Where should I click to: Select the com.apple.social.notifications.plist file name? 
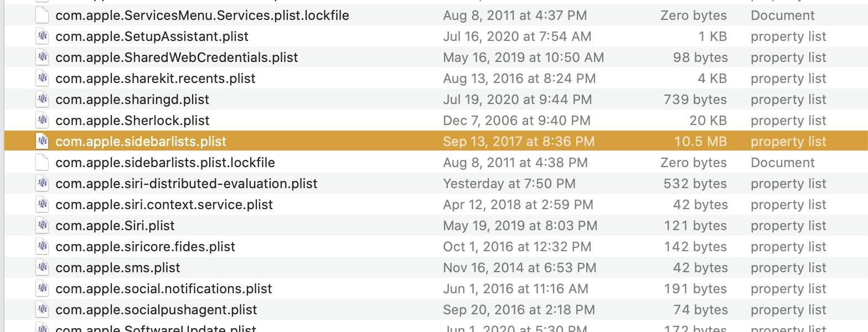click(164, 289)
